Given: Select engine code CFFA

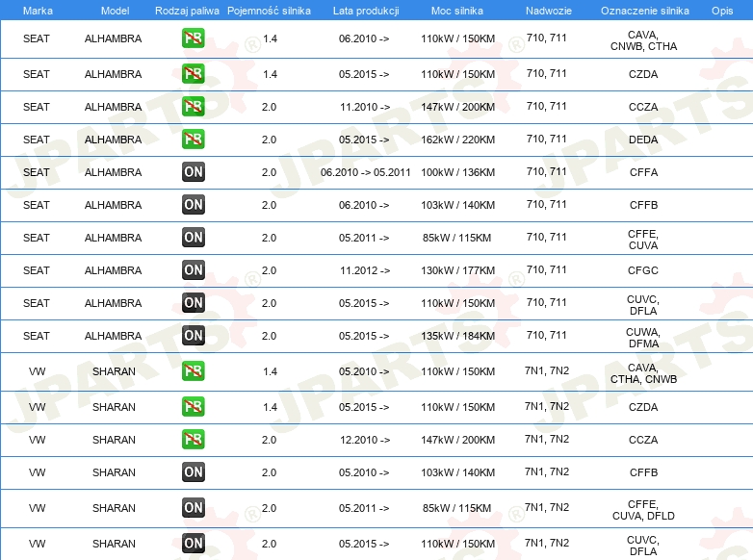Looking at the screenshot, I should click(x=643, y=172).
